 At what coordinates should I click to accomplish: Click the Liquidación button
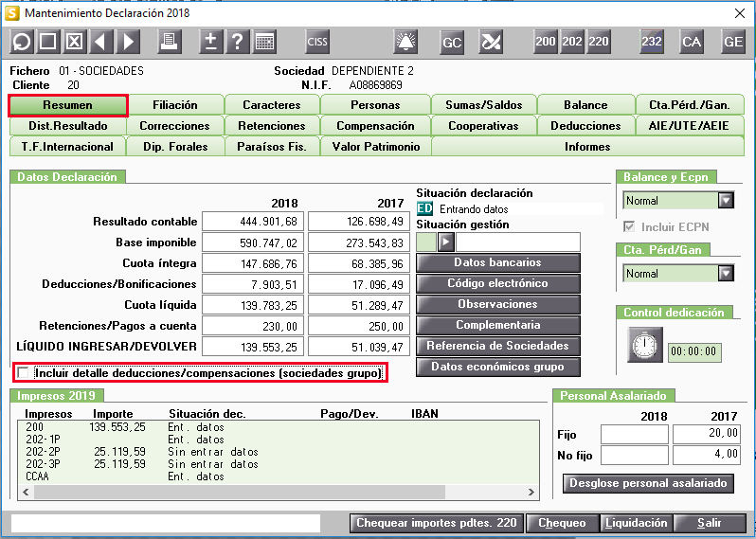point(637,523)
